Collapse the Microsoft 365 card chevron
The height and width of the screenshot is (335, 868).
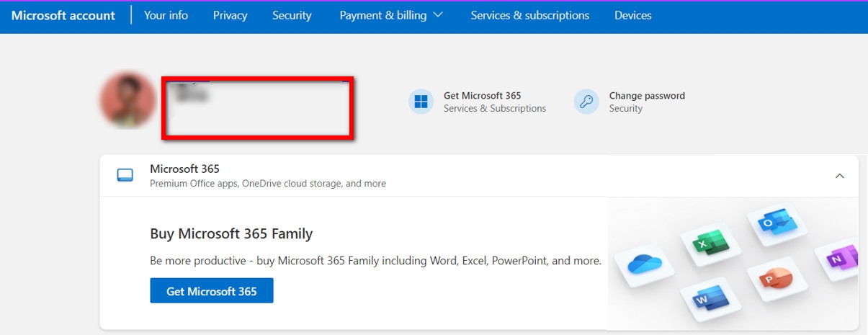tap(839, 176)
